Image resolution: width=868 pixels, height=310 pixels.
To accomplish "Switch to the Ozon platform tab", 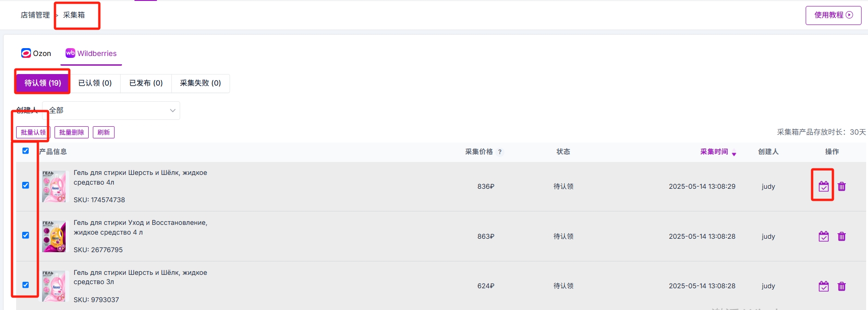I will tap(36, 53).
